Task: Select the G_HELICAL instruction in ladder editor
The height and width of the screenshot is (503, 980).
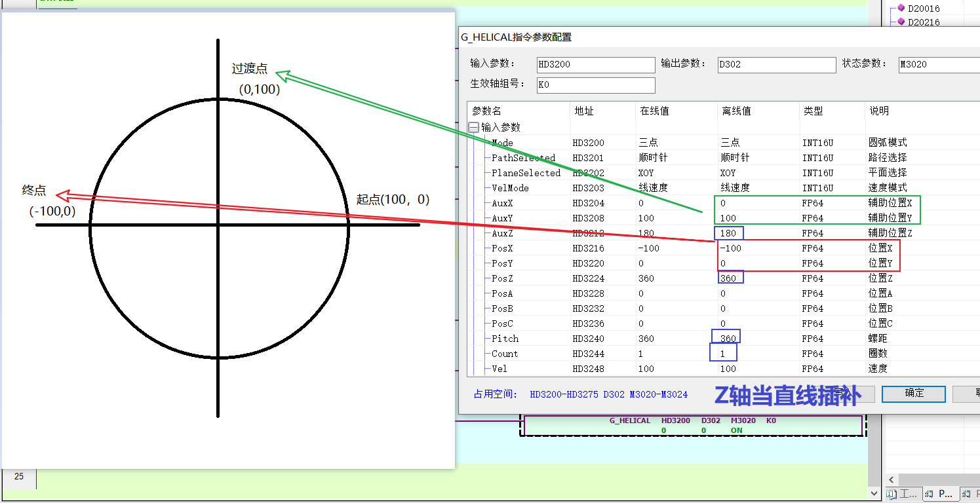Action: pyautogui.click(x=629, y=420)
